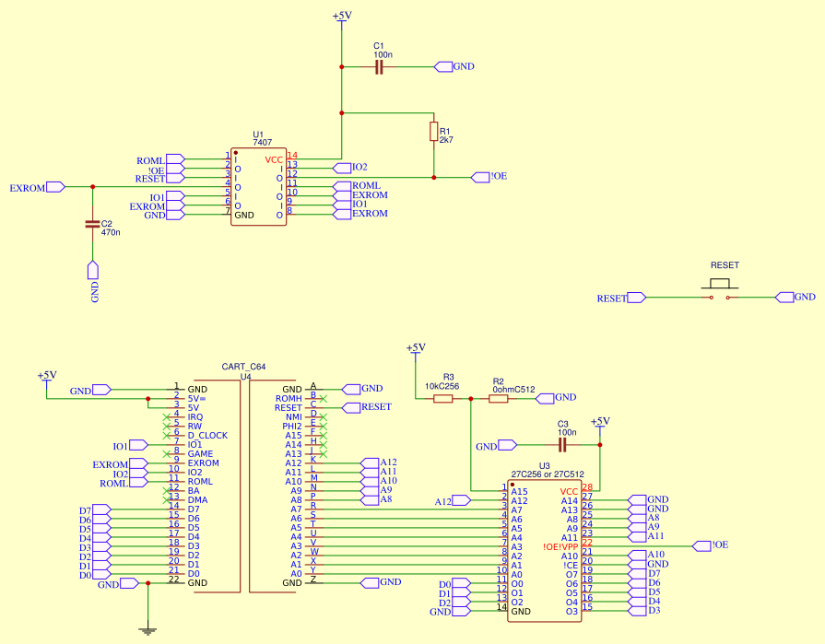Select resistor R2 0ohm
Viewport: 825px width, 644px height.
(499, 396)
